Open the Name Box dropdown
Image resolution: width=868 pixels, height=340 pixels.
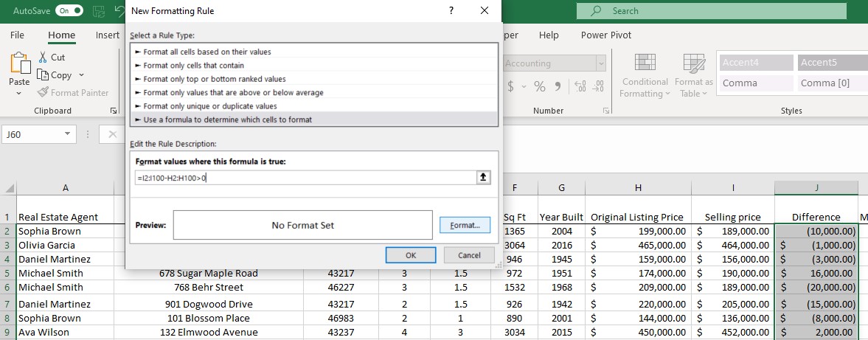69,134
